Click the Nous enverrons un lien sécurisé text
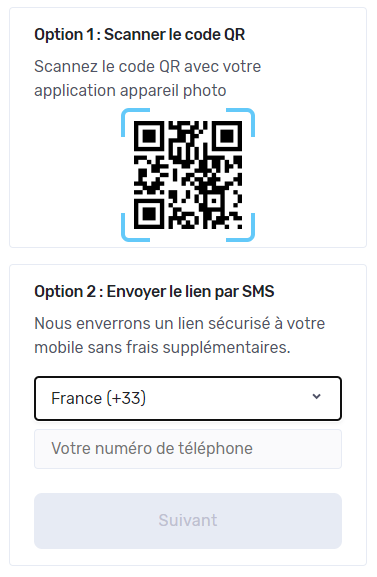 (x=180, y=323)
